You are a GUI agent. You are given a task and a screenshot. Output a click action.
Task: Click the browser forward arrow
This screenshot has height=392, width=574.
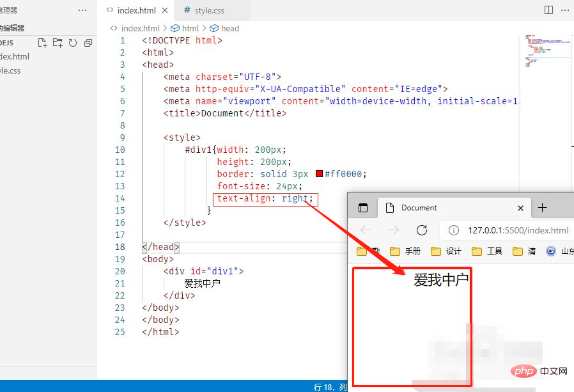point(394,230)
